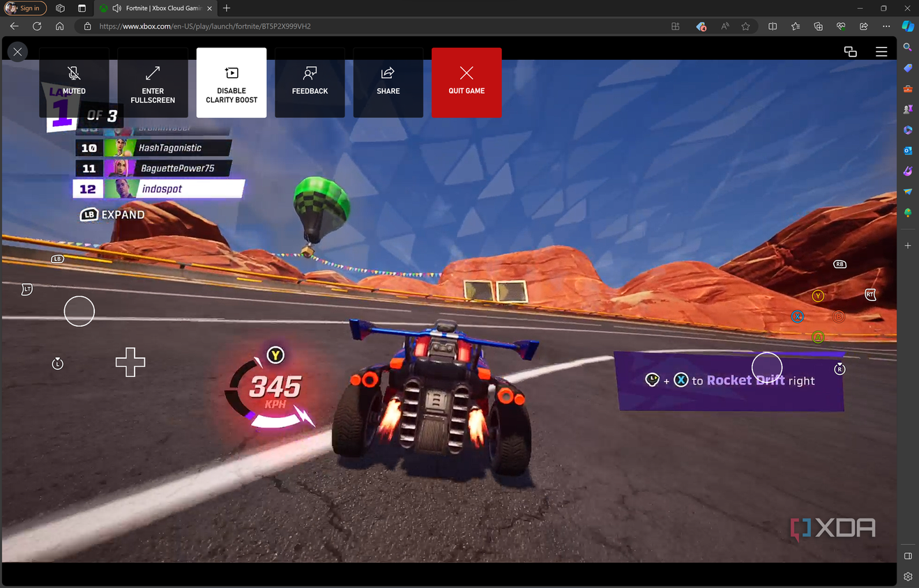Select HashTagonistic in the leaderboard
Viewport: 919px width, 588px height.
click(153, 148)
